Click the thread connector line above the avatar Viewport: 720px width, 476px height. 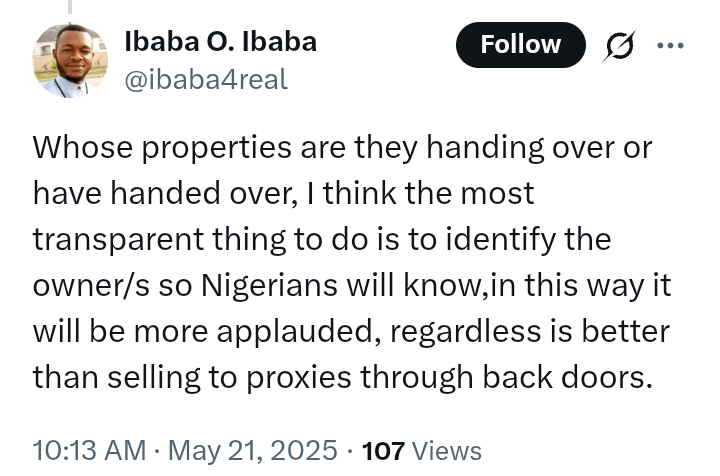coord(71,8)
